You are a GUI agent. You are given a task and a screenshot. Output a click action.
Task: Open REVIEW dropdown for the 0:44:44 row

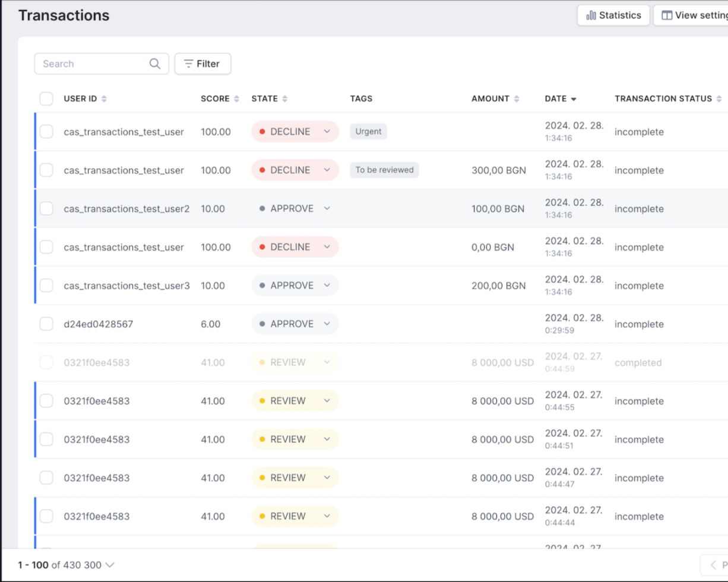(x=295, y=516)
